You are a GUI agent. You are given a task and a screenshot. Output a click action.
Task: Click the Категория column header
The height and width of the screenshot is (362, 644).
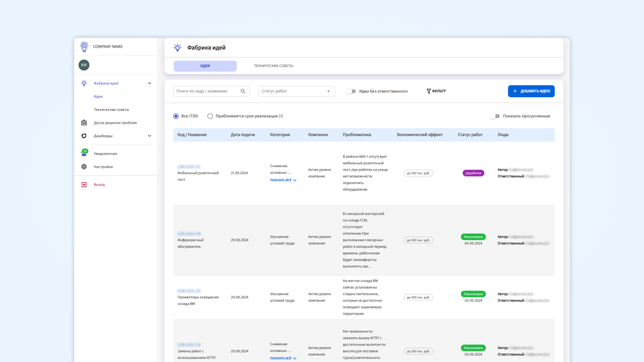(280, 135)
